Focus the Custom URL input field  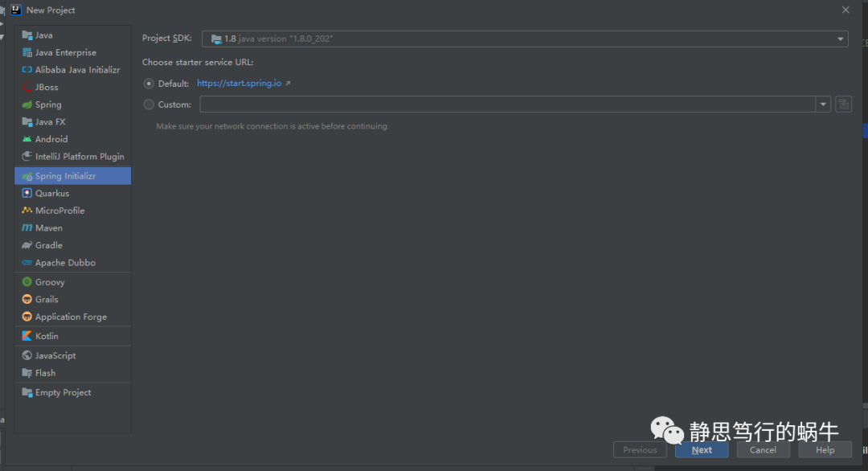[508, 104]
